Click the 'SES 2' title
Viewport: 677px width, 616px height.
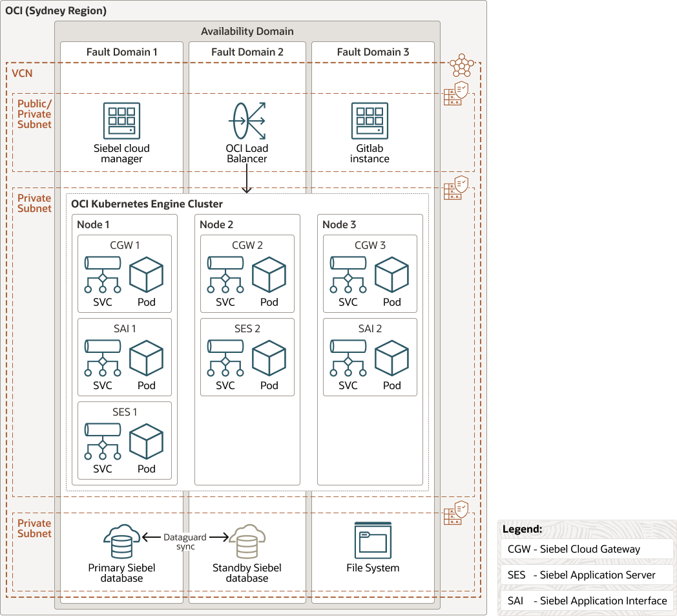click(x=247, y=329)
